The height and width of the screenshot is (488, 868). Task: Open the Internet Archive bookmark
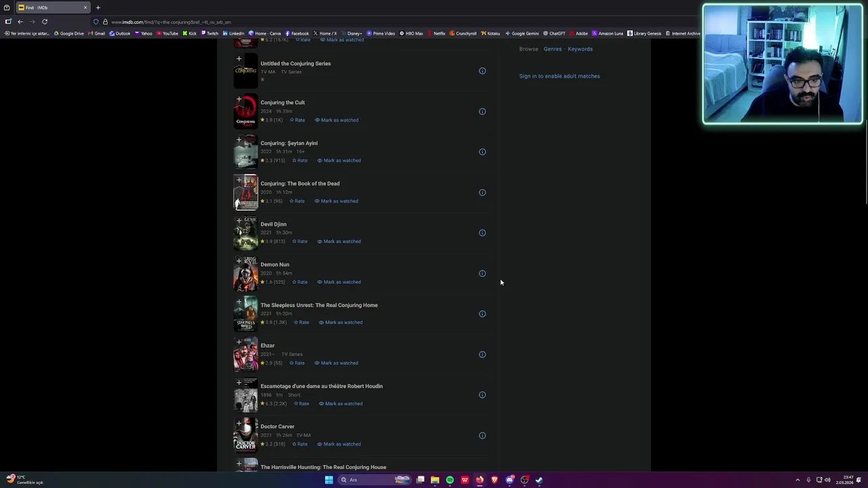(683, 33)
